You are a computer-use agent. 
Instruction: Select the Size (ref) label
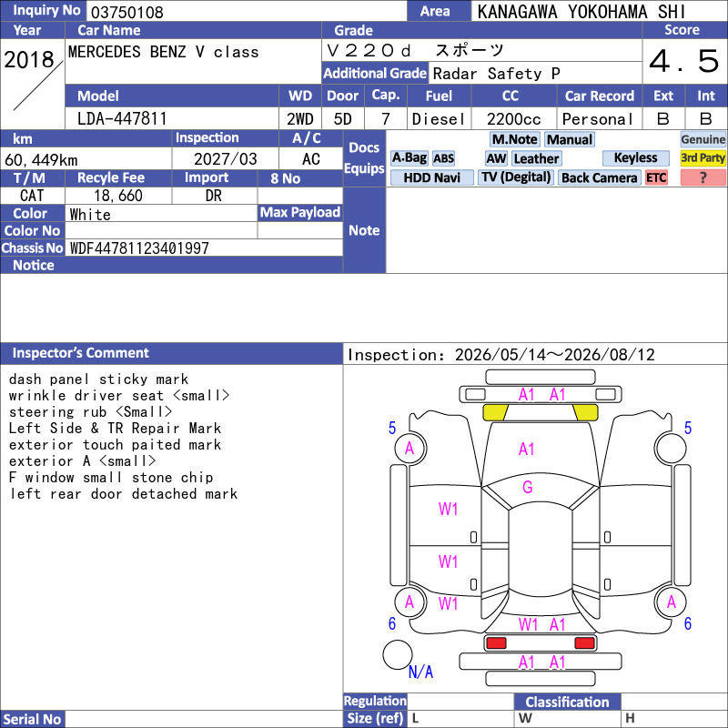tap(375, 718)
